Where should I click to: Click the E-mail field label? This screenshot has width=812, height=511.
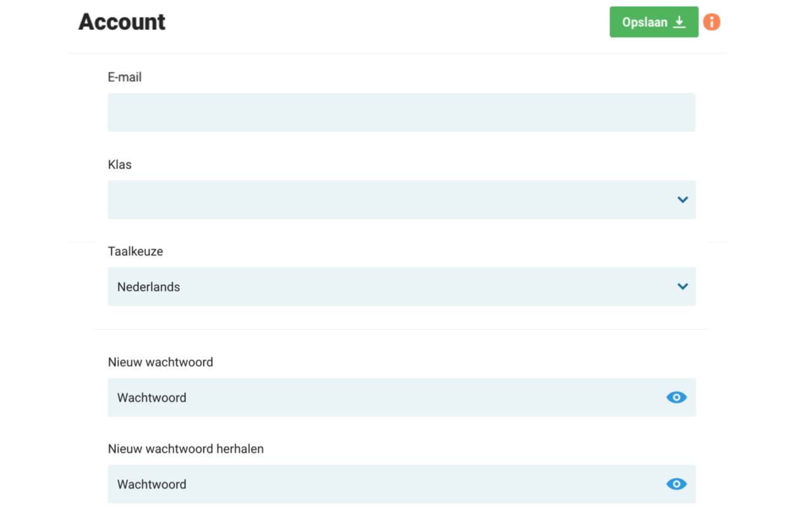[x=125, y=77]
